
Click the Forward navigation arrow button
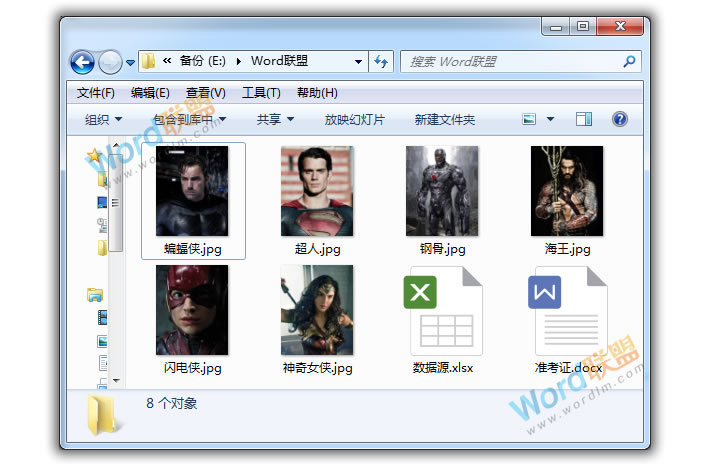110,62
